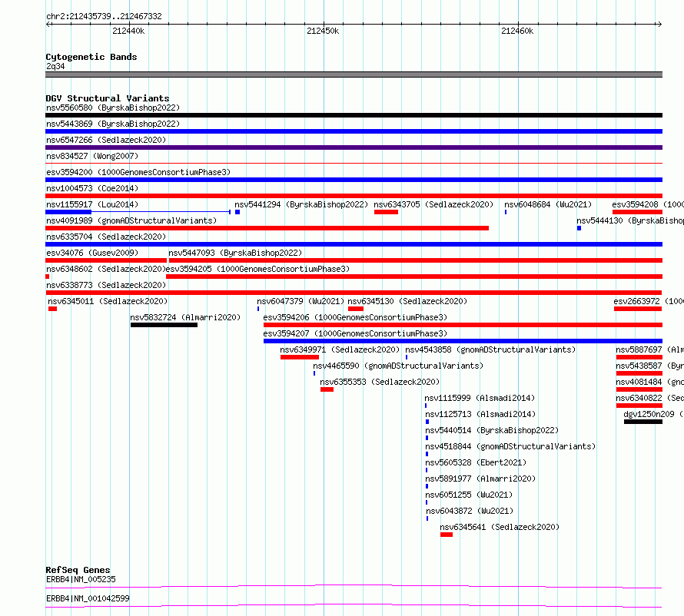Open nsv5447093 (ByrskaBishop2022) label

[x=235, y=253]
